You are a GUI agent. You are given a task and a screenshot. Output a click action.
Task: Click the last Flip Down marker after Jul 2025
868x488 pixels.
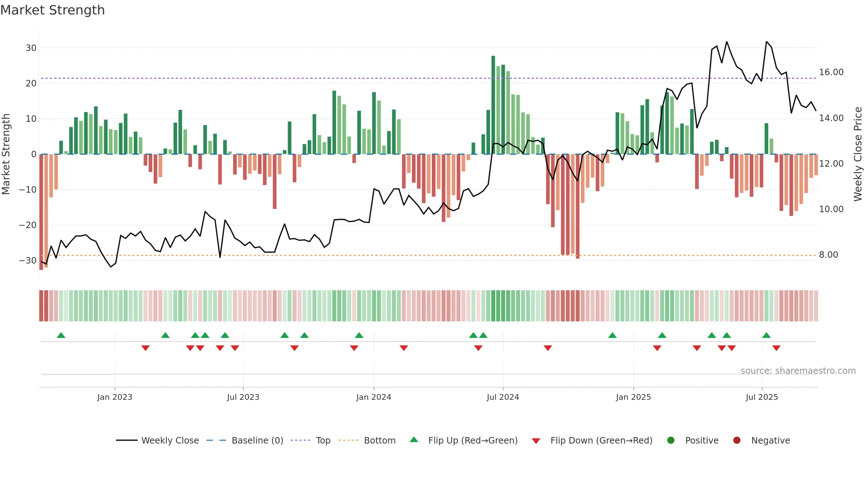[776, 348]
